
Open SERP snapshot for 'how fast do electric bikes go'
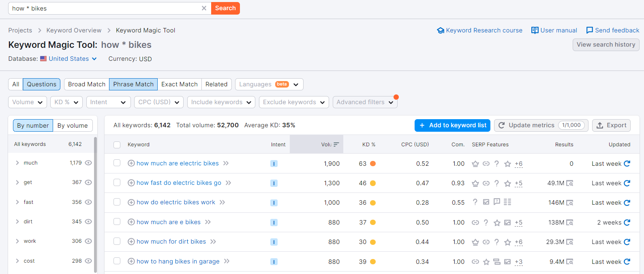point(569,183)
